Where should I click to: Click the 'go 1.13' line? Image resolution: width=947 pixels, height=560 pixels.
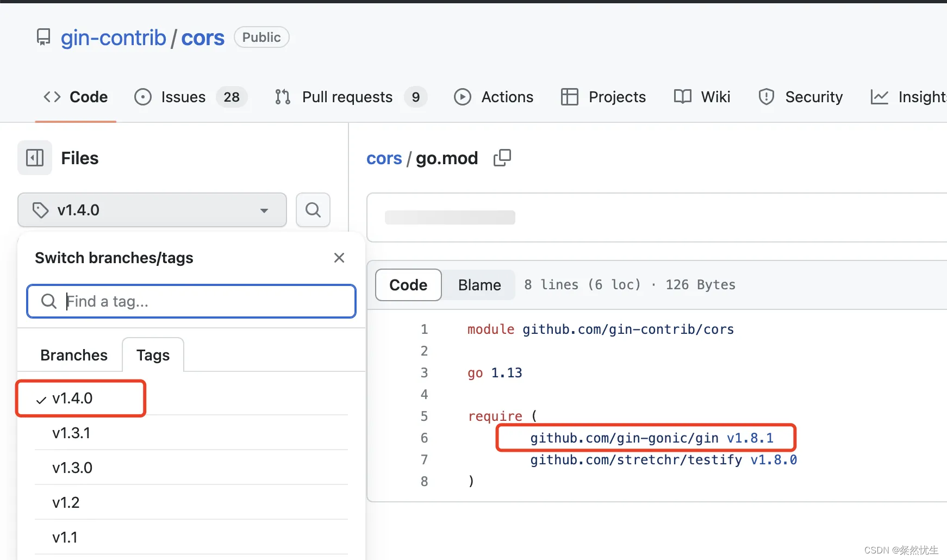click(x=495, y=373)
